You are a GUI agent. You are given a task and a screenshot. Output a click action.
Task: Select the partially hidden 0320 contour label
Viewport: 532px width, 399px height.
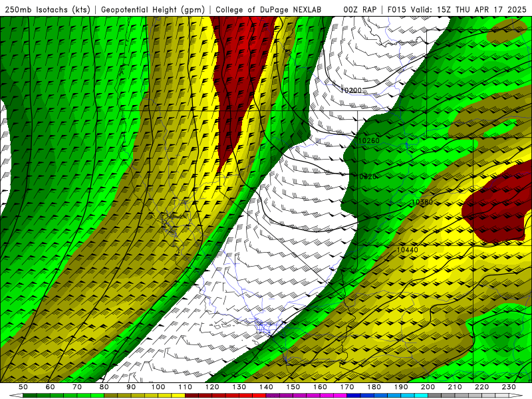[368, 176]
